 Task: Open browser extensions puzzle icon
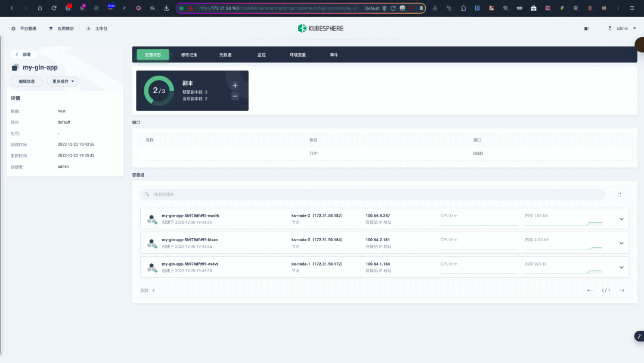coord(463,8)
